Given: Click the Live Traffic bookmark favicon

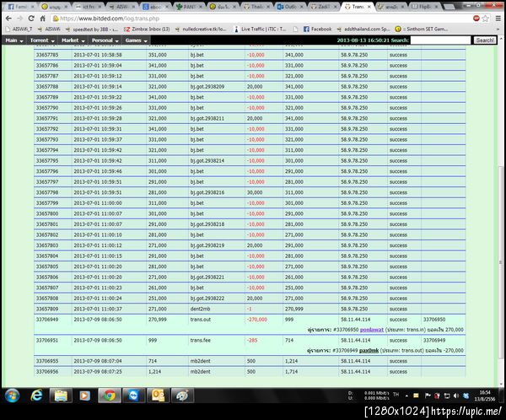Looking at the screenshot, I should point(236,29).
